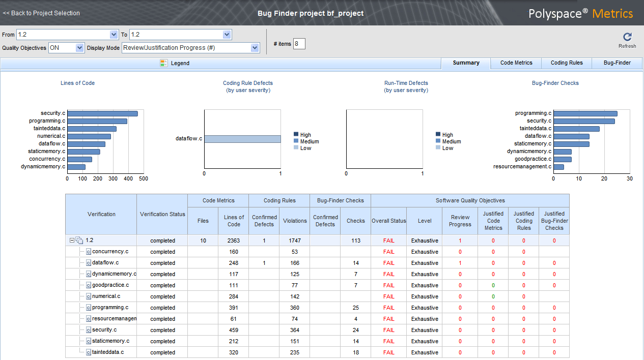Screen dimensions: 644x360
Task: Click green Justified Code Metrics value for goodpractice.c
Action: pyautogui.click(x=493, y=285)
